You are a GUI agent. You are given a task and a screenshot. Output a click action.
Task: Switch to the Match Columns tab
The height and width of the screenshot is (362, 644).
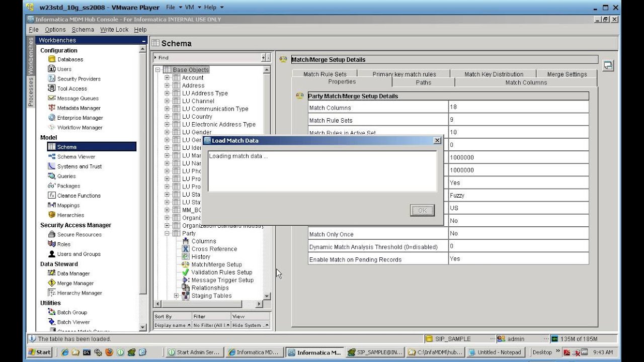pos(526,82)
